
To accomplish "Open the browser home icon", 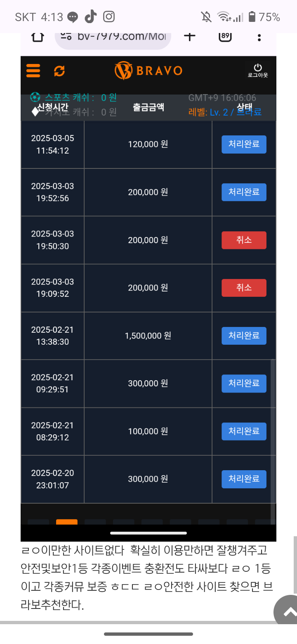I will (37, 36).
